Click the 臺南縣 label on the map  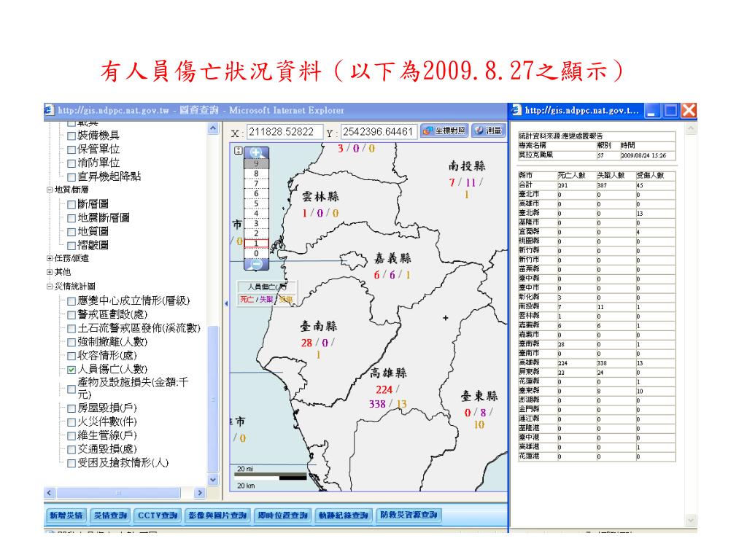coord(318,326)
